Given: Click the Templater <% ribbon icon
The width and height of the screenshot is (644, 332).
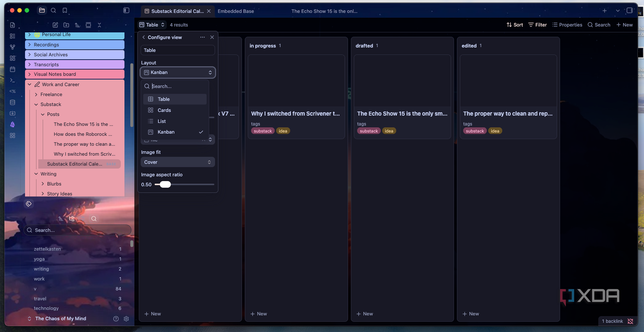Looking at the screenshot, I should click(12, 91).
